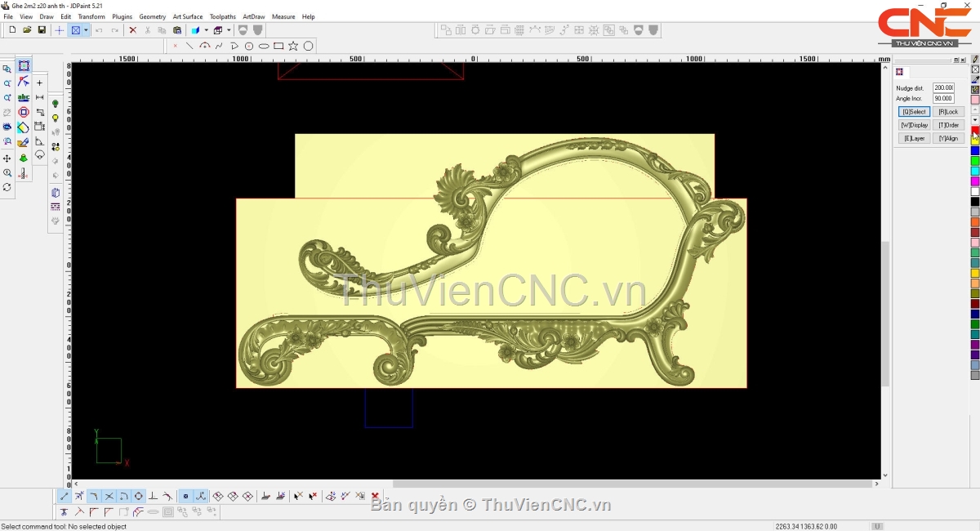Toggle circle center snap option

138,496
